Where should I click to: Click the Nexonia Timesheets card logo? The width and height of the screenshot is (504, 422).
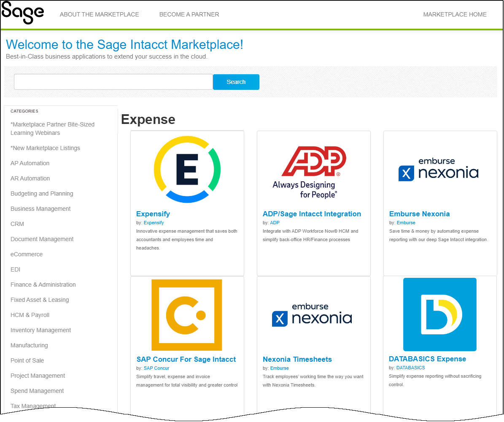pyautogui.click(x=312, y=315)
